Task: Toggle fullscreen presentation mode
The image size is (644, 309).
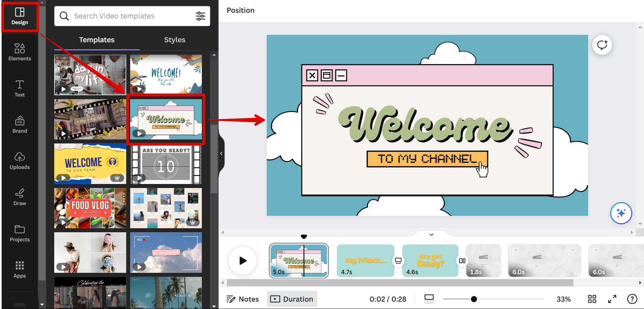Action: [612, 299]
